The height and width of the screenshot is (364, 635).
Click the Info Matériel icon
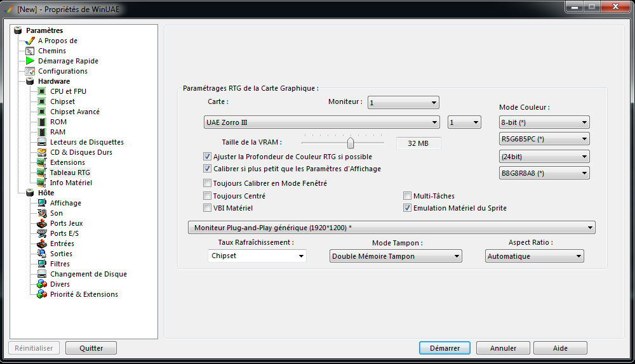[x=42, y=183]
